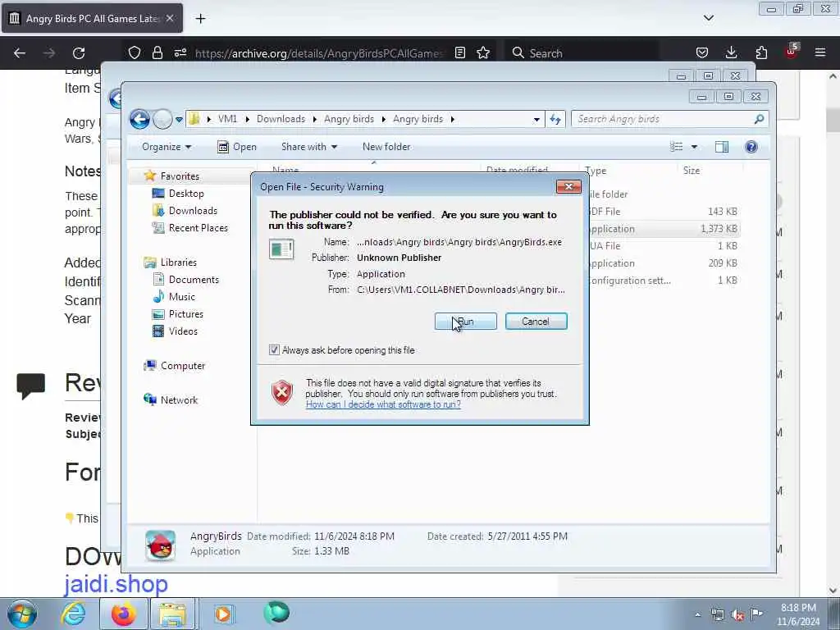Image resolution: width=840 pixels, height=630 pixels.
Task: Close the Angry Birds PC All Games tab
Action: click(x=170, y=18)
